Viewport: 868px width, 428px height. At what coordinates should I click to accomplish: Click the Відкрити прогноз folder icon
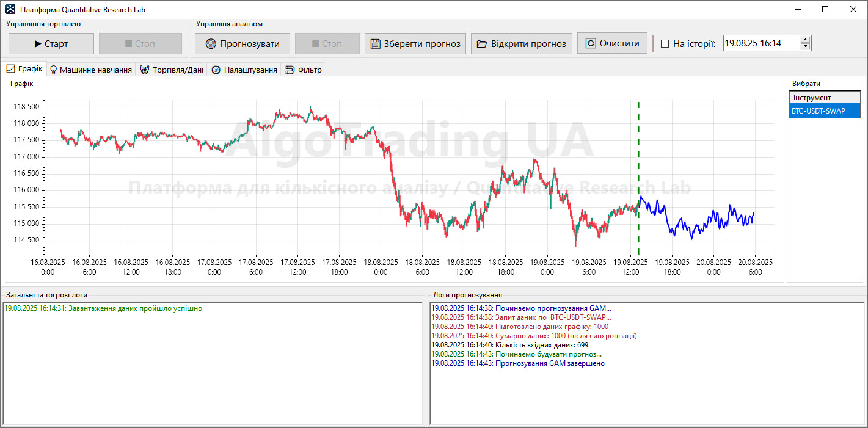click(x=482, y=44)
